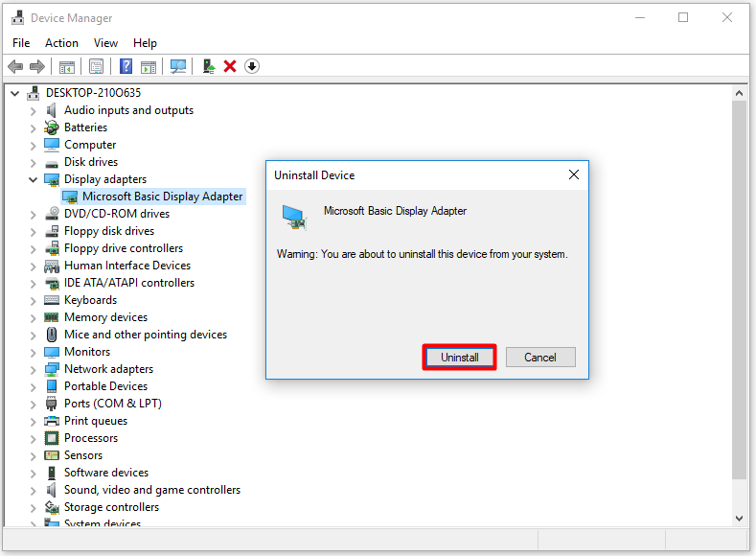The width and height of the screenshot is (756, 556).
Task: Click Cancel in Uninstall Device dialog
Action: point(540,358)
